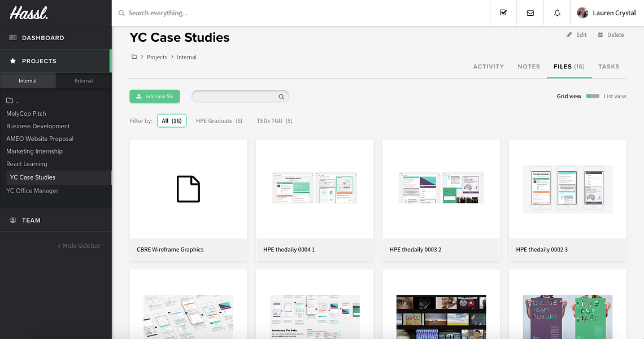Viewport: 644px width, 339px height.
Task: Click the magnifier icon in file search box
Action: pos(281,97)
